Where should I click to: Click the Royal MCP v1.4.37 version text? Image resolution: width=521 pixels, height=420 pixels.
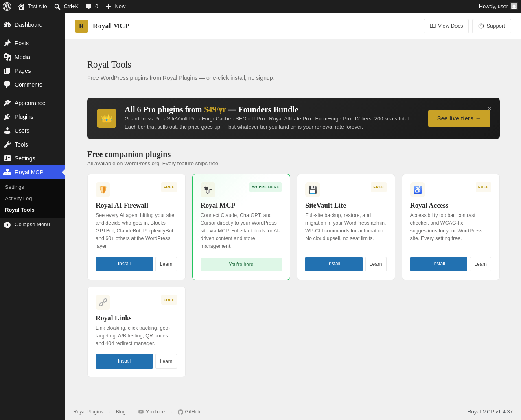pyautogui.click(x=490, y=412)
